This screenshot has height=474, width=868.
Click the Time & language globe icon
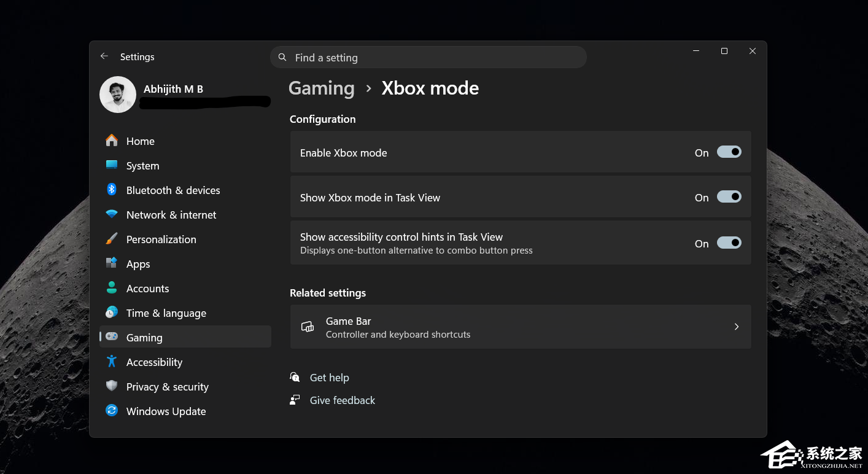pos(112,313)
